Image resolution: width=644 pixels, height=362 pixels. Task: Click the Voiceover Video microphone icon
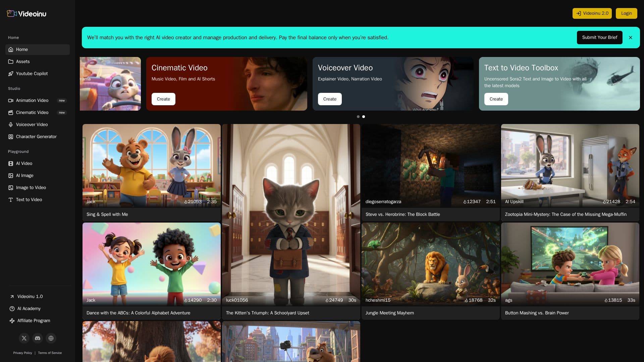11,125
